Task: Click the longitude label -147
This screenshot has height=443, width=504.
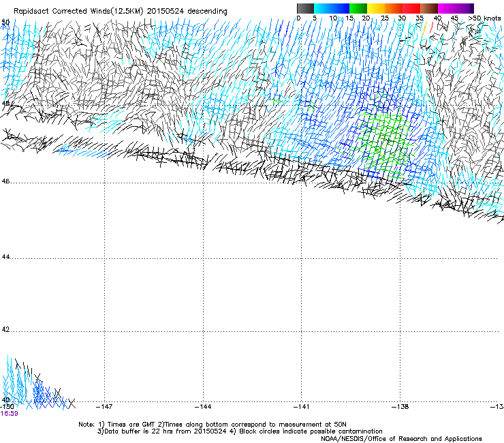Action: click(x=104, y=407)
